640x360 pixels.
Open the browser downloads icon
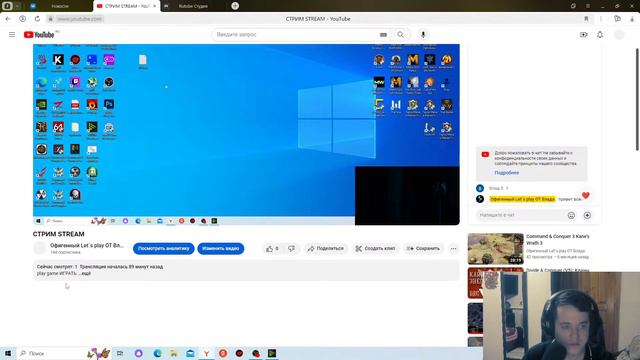click(632, 19)
